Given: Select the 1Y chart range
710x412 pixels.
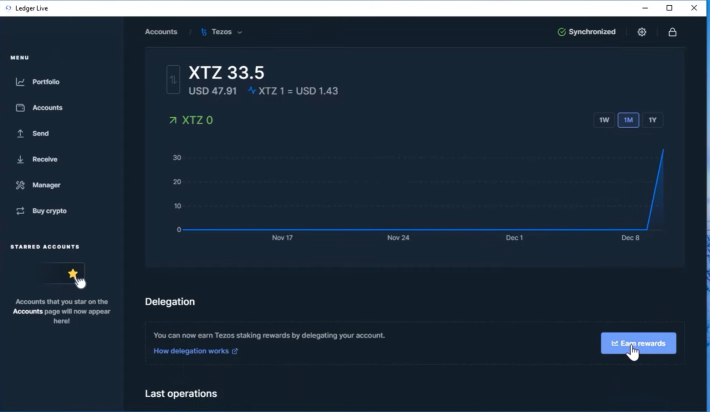Looking at the screenshot, I should click(652, 120).
